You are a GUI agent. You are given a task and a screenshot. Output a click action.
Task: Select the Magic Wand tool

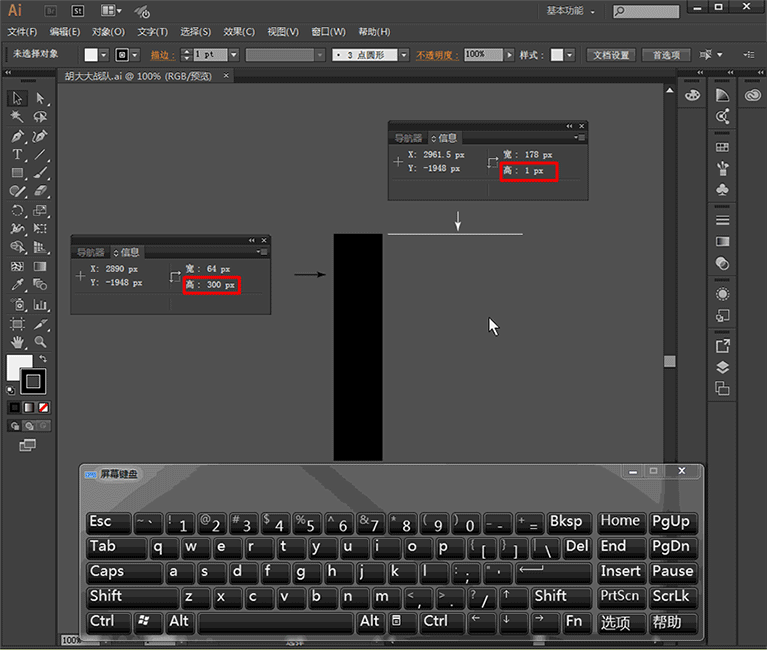[17, 117]
